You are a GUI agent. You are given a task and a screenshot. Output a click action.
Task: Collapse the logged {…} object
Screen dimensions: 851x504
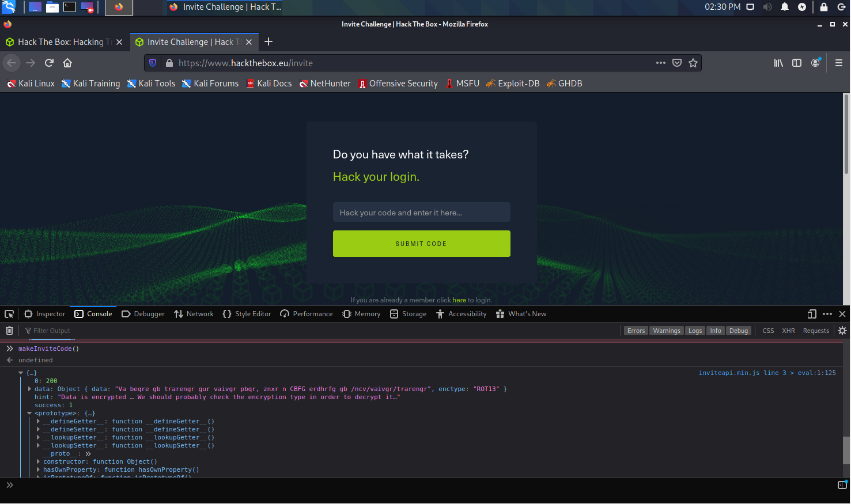pyautogui.click(x=21, y=373)
